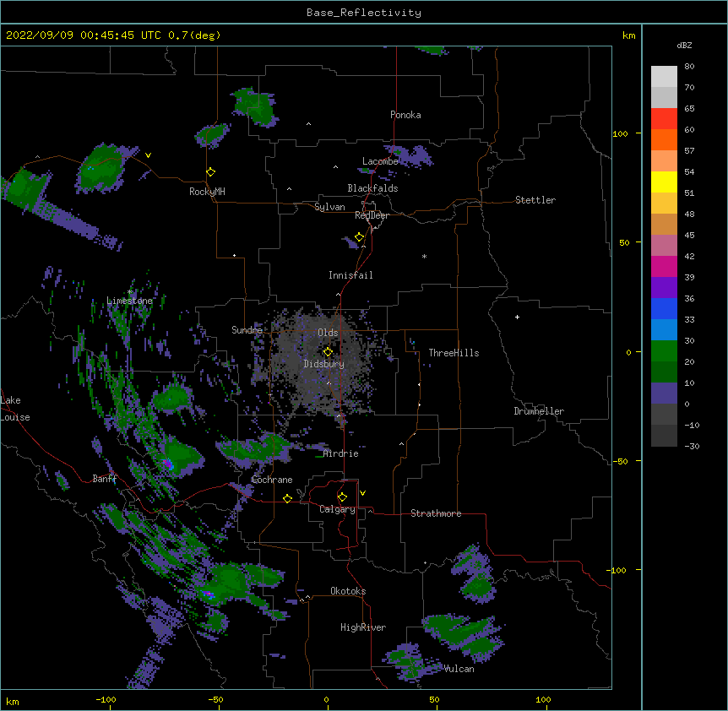Screen dimensions: 728x711
Task: Click the 0 tick on horizontal axis
Action: 326,699
